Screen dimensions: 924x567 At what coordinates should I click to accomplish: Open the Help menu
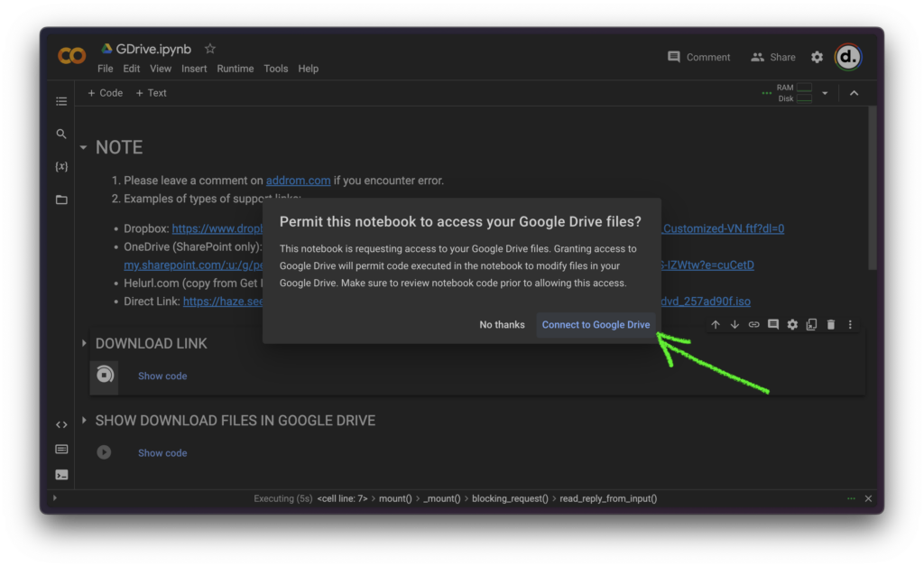(x=309, y=69)
